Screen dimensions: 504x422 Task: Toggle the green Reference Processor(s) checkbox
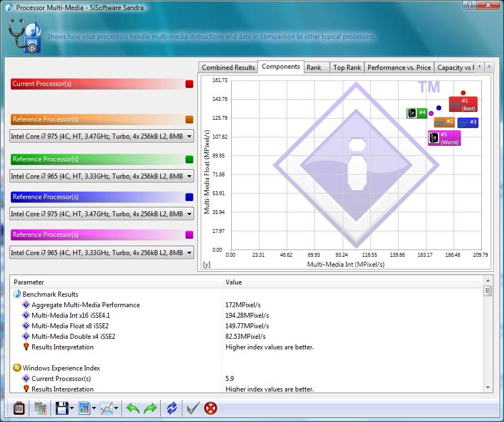(189, 160)
